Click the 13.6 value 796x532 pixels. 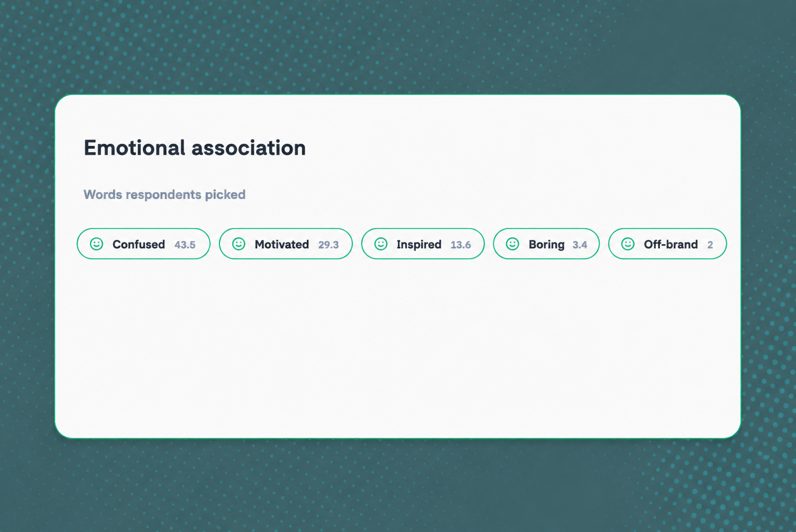461,245
